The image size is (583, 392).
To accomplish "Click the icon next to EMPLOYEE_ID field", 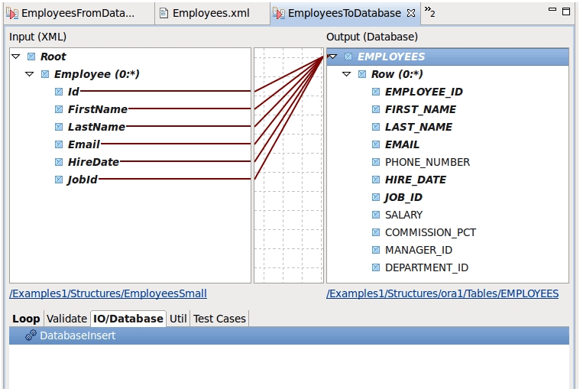I will [x=376, y=92].
